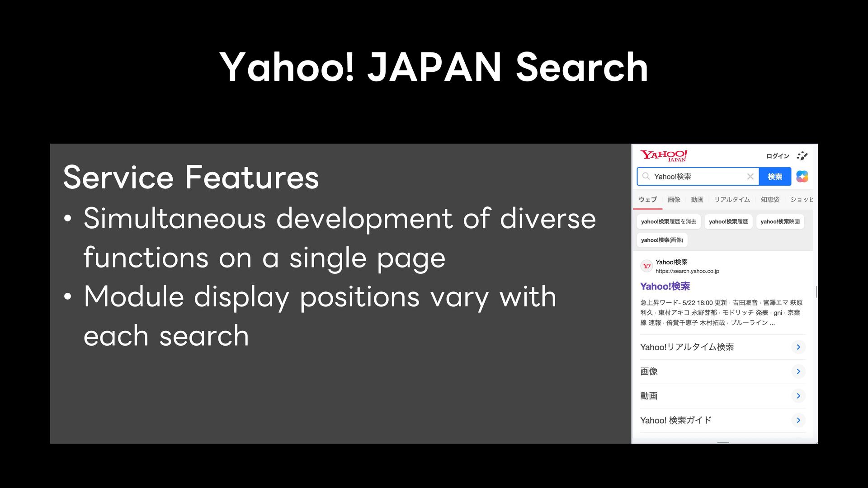868x488 pixels.
Task: Select the ショッピング tab
Action: pyautogui.click(x=802, y=199)
